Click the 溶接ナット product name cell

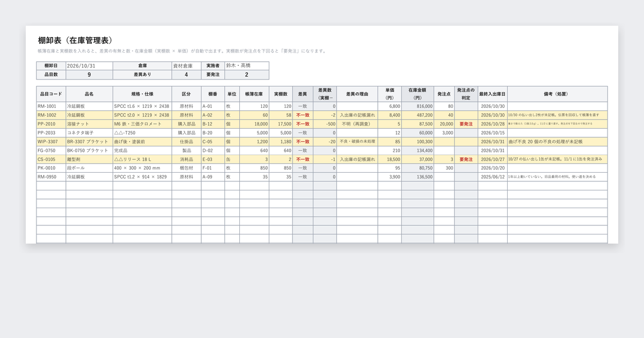[89, 124]
